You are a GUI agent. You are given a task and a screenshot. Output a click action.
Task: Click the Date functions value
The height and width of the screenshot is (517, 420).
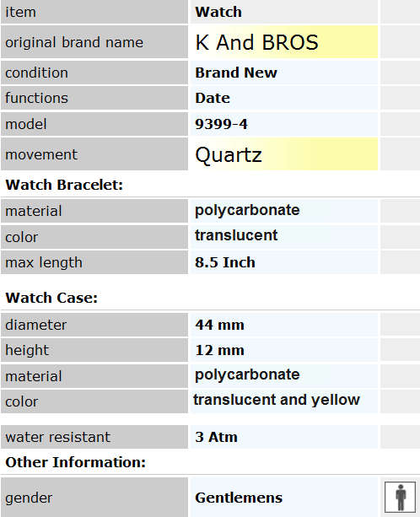point(213,99)
